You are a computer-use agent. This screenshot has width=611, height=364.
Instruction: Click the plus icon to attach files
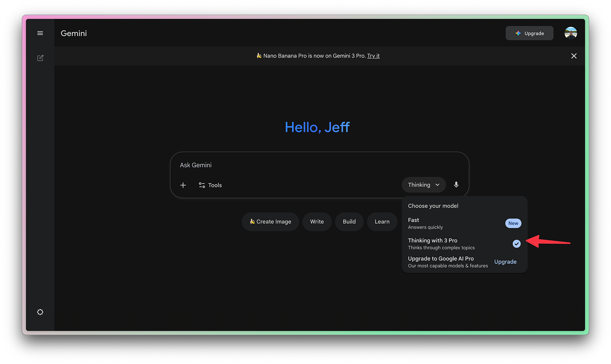183,185
